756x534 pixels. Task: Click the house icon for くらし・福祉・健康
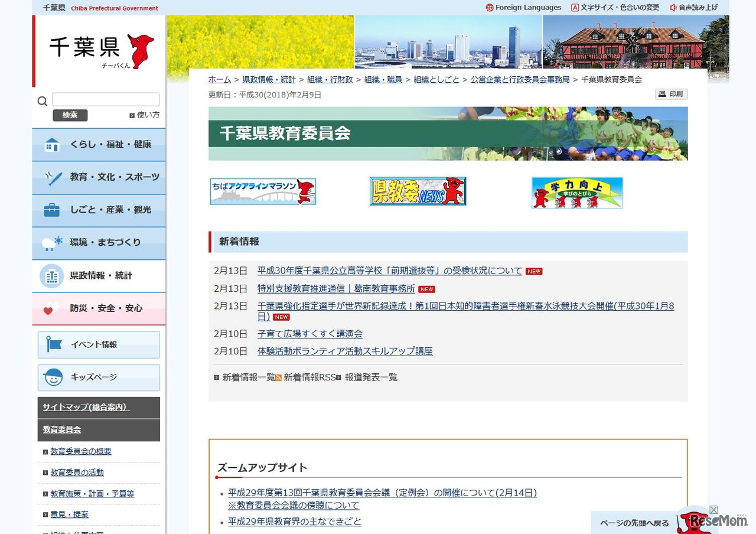51,144
